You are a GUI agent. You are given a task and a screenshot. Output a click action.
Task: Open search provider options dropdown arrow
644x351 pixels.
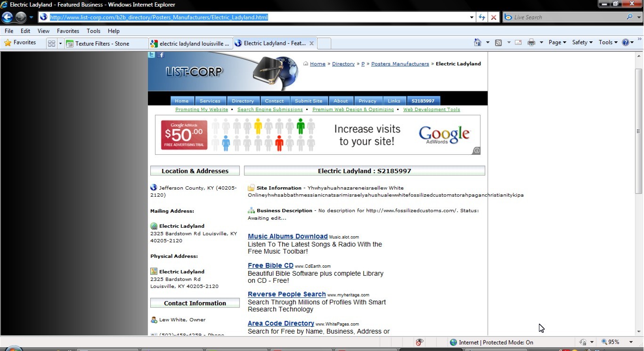point(638,17)
